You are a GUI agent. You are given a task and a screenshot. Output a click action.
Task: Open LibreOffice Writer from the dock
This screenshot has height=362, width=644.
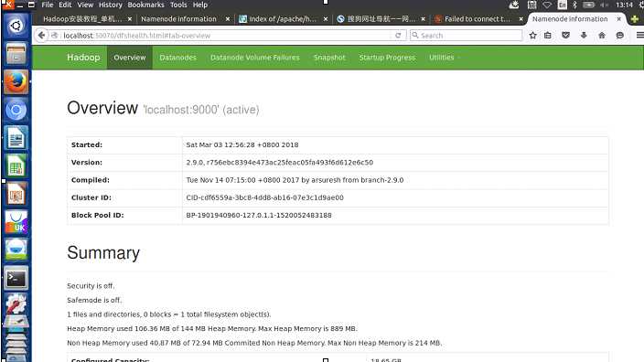tap(16, 138)
